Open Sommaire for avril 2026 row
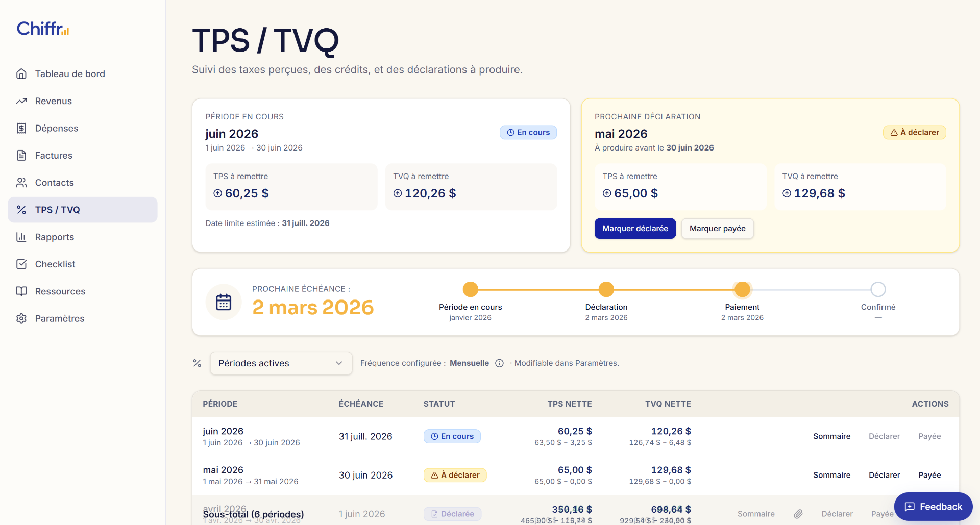This screenshot has width=980, height=525. coord(756,514)
